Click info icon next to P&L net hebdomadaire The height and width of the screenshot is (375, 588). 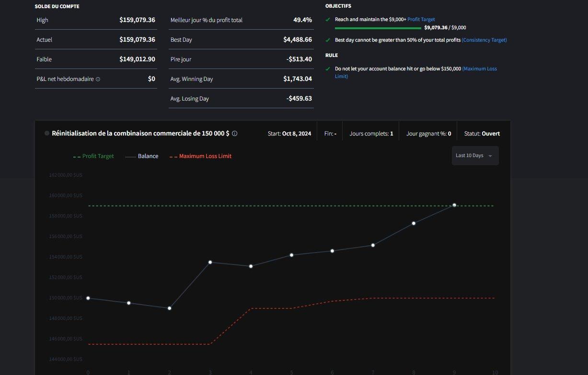pyautogui.click(x=98, y=79)
